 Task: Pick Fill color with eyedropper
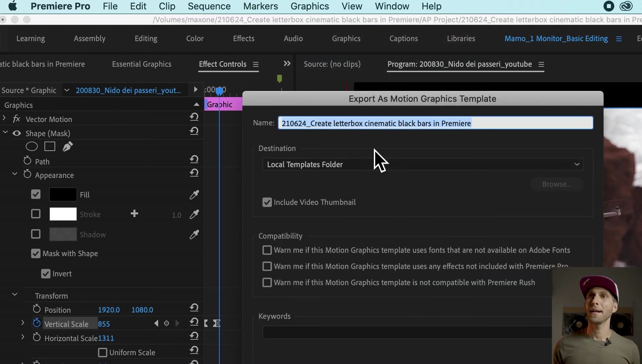[194, 195]
